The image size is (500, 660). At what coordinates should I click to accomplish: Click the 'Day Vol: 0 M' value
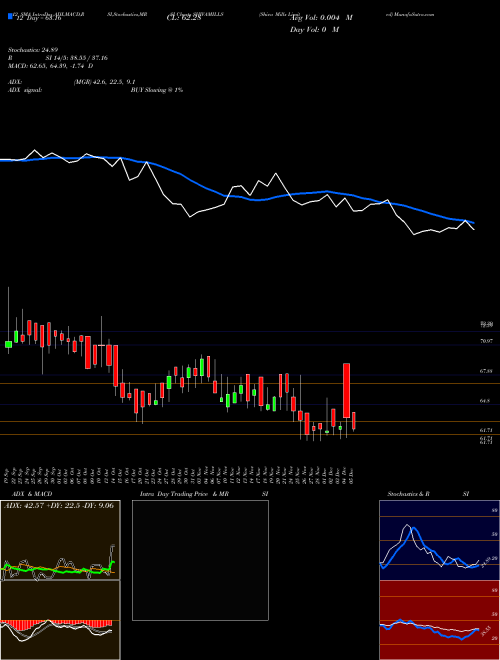[314, 29]
